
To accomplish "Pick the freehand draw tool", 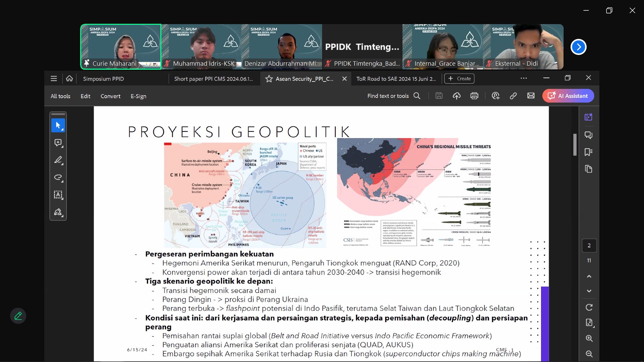I will [x=58, y=177].
